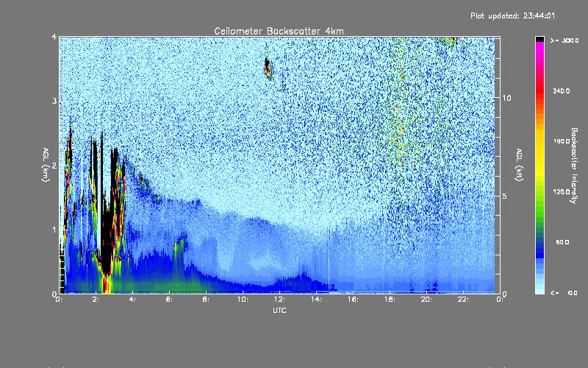Image resolution: width=588 pixels, height=368 pixels.
Task: Click the 0 tick on AGL (kft) axis
Action: coord(505,294)
